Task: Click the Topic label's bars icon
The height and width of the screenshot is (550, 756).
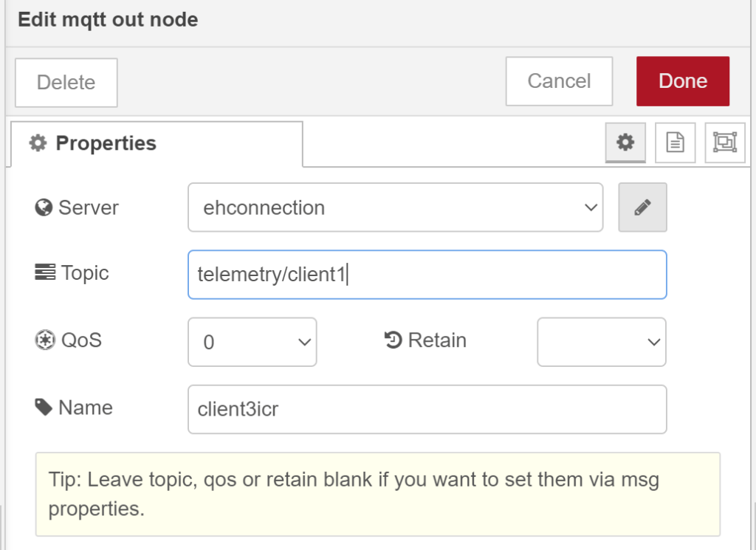Action: coord(44,273)
